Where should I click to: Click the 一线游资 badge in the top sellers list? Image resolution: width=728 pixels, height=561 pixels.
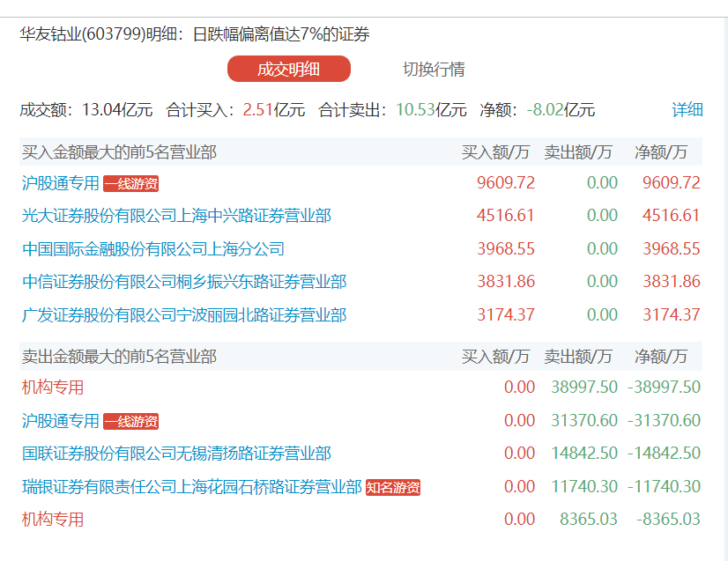130,421
